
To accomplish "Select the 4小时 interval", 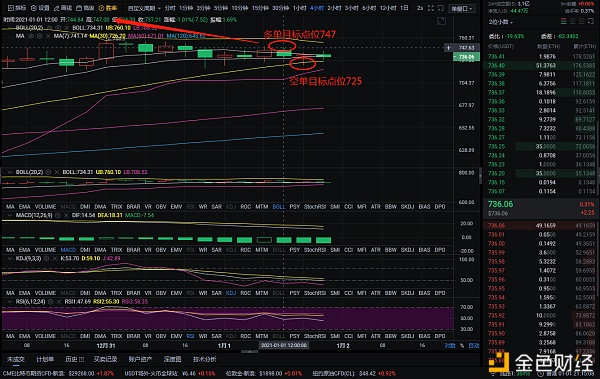I will tap(317, 8).
